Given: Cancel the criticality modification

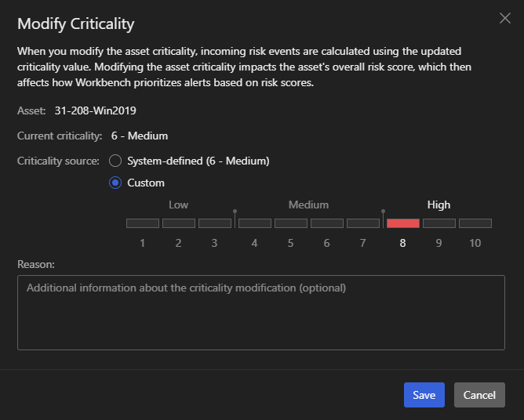Looking at the screenshot, I should click(x=479, y=395).
